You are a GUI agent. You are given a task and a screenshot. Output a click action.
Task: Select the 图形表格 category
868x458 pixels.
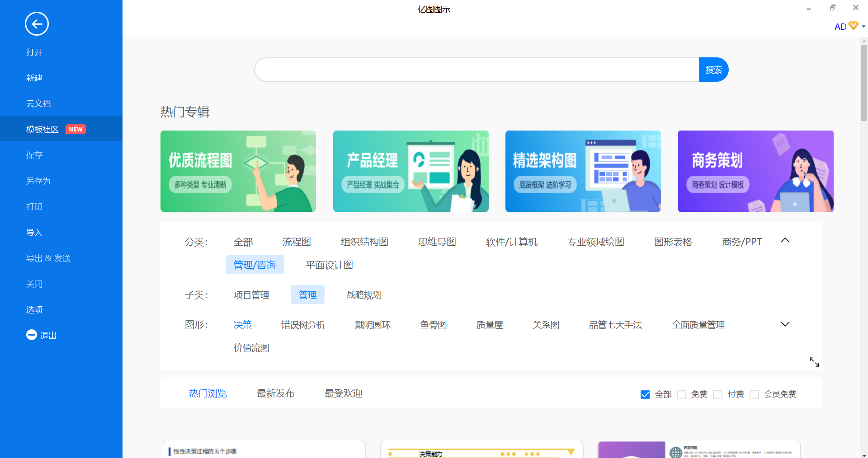673,242
